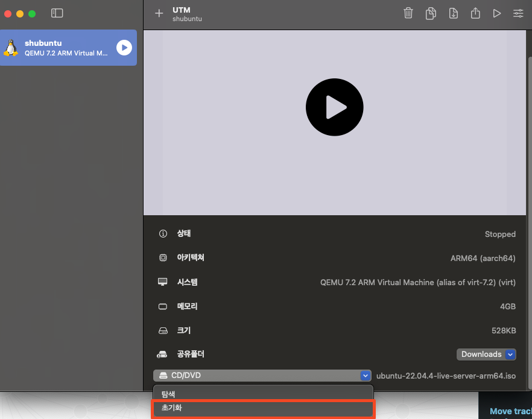Click the ARM64 (aarch64) architecture value
This screenshot has height=419, width=532.
[x=483, y=258]
